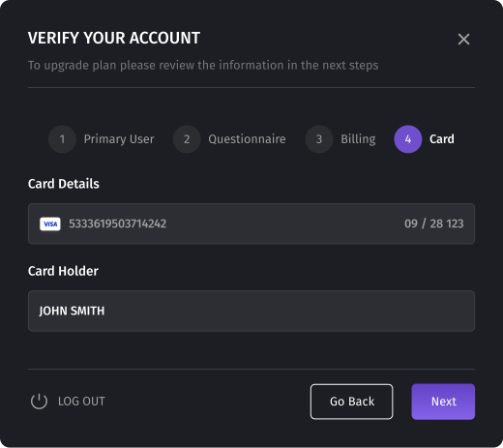Close the Verify Your Account dialog

point(463,40)
